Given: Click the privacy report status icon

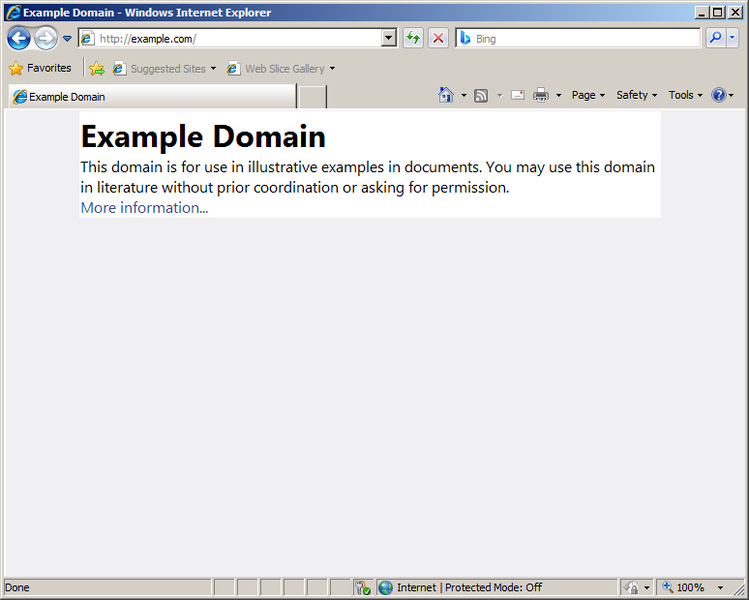Looking at the screenshot, I should 631,588.
